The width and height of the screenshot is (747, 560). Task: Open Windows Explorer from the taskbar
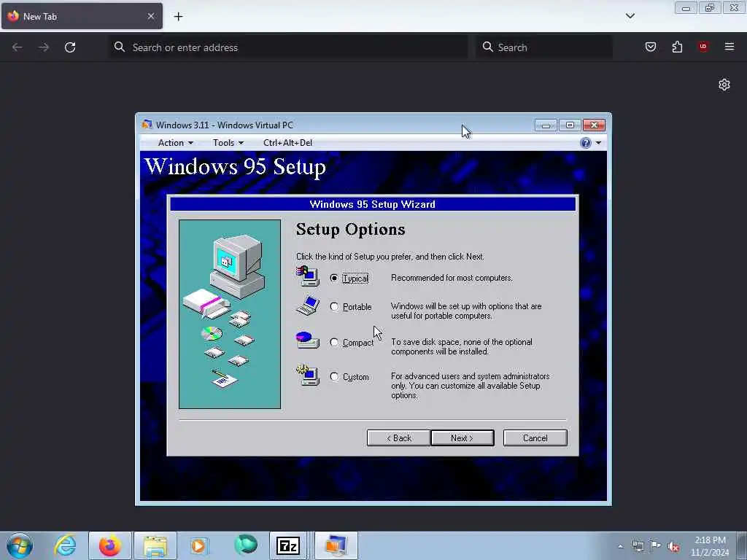point(155,545)
